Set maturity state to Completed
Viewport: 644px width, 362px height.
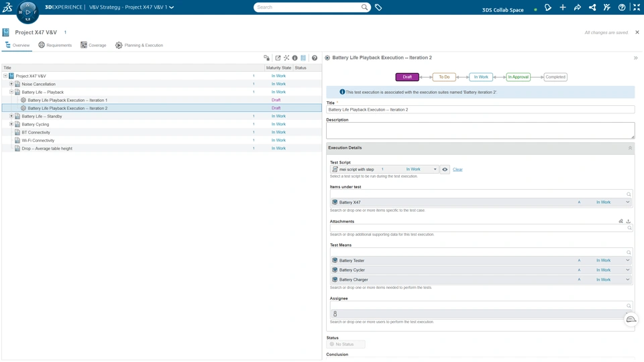click(x=555, y=76)
